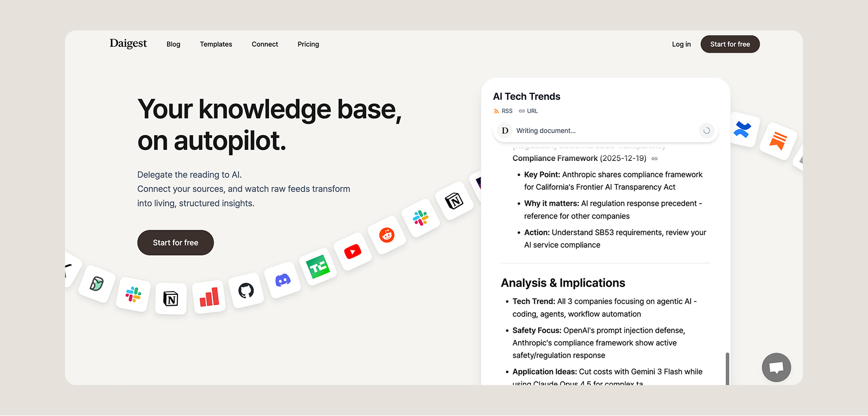Open the TechCrunch icon
Image resolution: width=868 pixels, height=416 pixels.
pyautogui.click(x=318, y=267)
